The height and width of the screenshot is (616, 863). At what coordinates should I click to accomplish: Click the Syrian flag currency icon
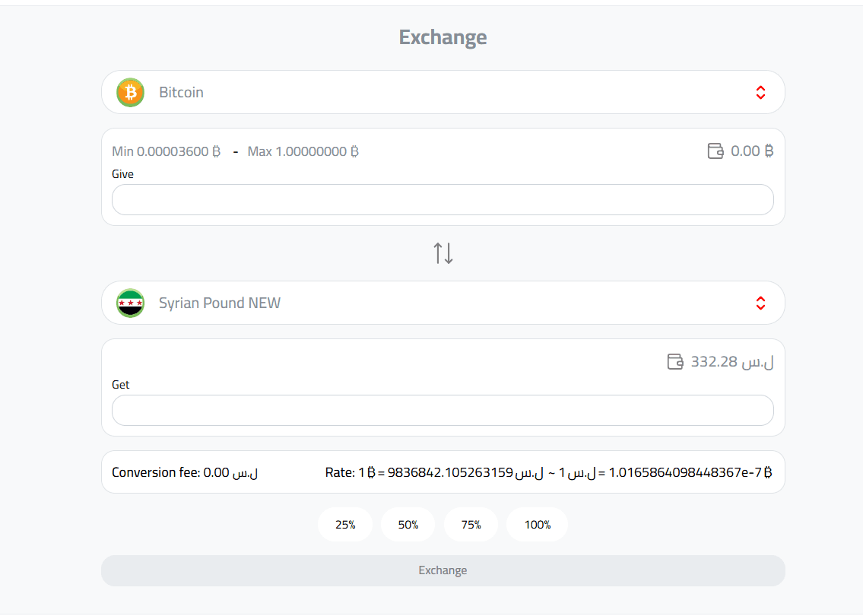click(130, 303)
